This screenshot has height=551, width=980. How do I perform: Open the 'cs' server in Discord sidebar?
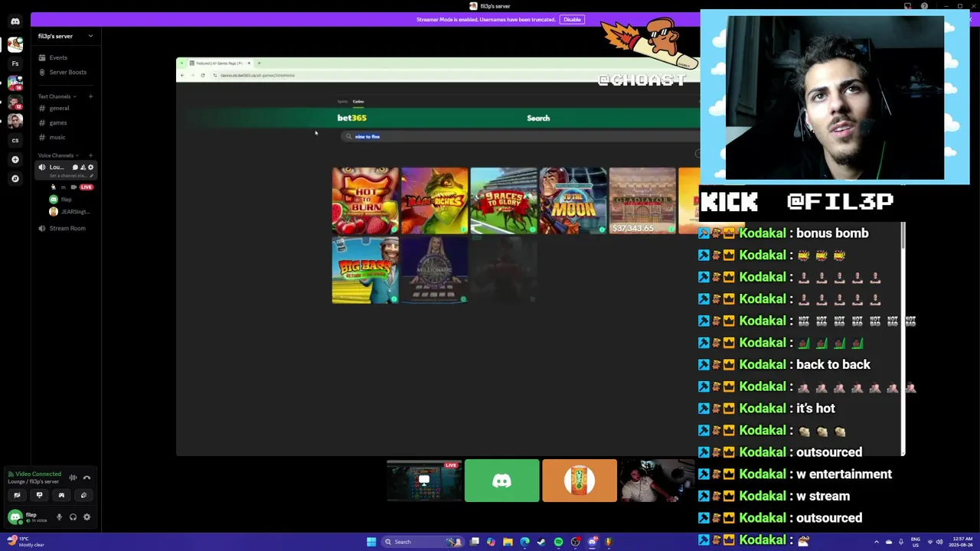coord(15,140)
